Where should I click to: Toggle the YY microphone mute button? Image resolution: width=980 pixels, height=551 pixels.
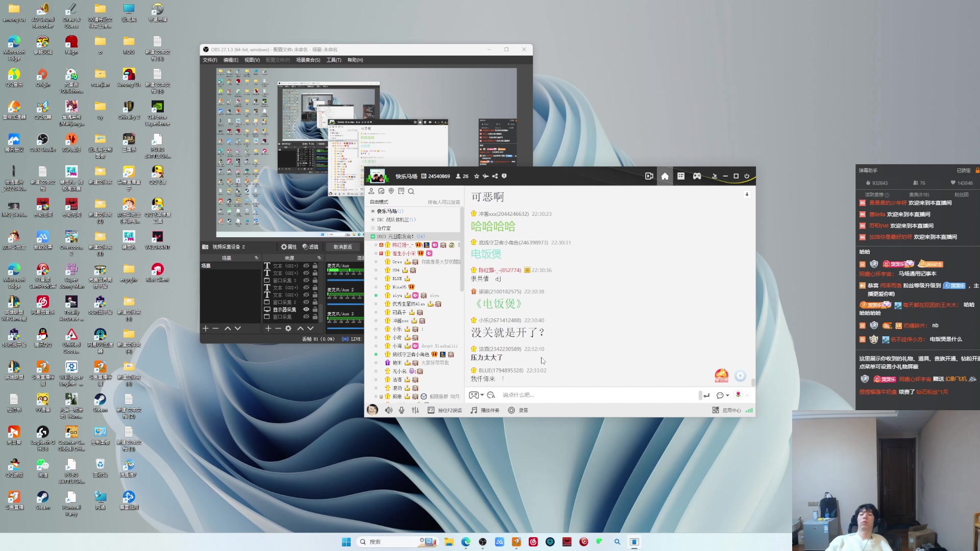coord(402,410)
